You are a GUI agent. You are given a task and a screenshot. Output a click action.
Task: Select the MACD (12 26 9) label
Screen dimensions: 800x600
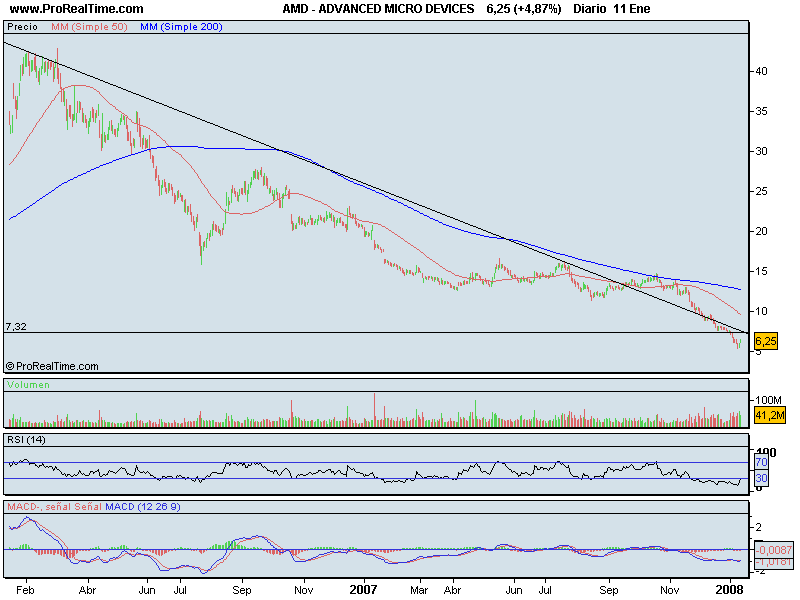click(143, 507)
